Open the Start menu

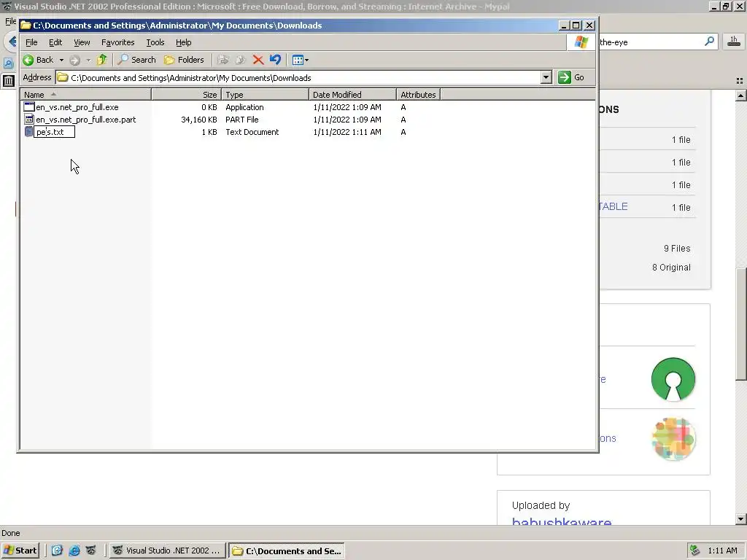(x=20, y=551)
